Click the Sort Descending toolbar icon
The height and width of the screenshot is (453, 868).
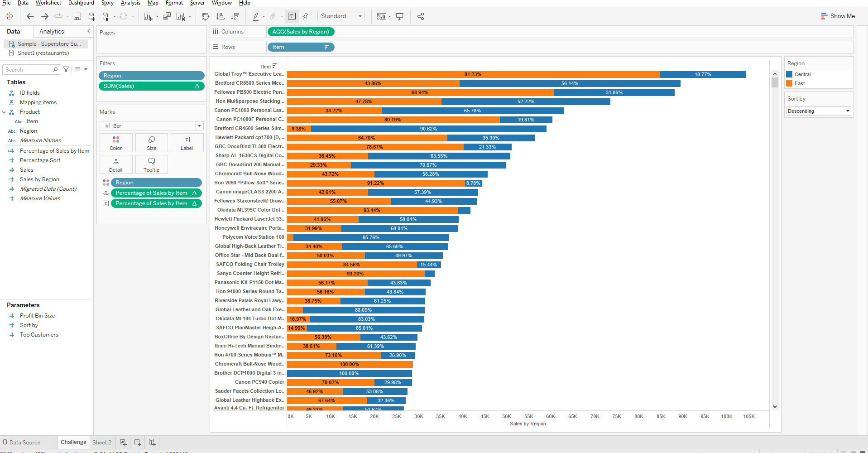click(x=235, y=16)
